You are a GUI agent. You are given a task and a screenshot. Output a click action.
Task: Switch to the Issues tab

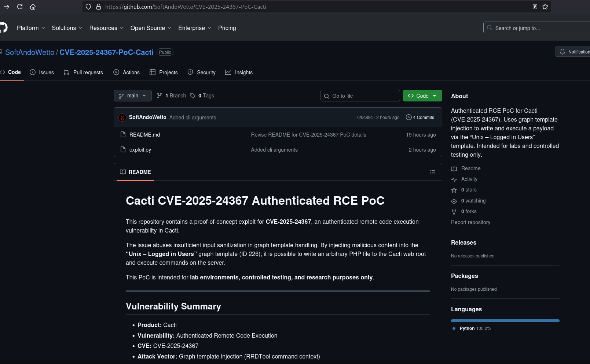point(42,73)
